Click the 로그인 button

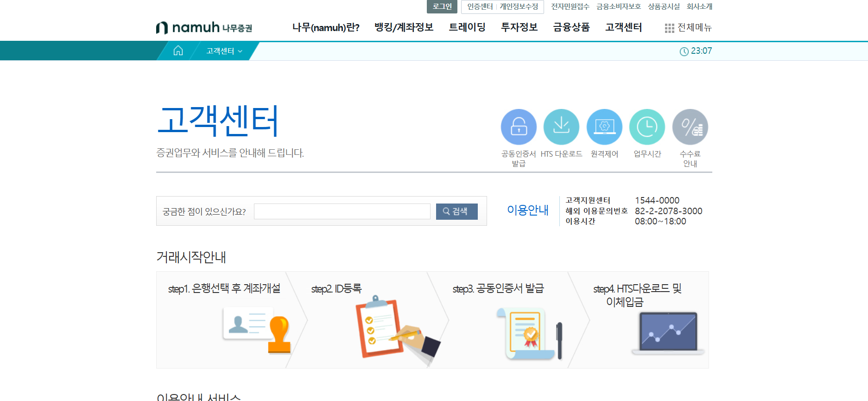click(x=442, y=6)
